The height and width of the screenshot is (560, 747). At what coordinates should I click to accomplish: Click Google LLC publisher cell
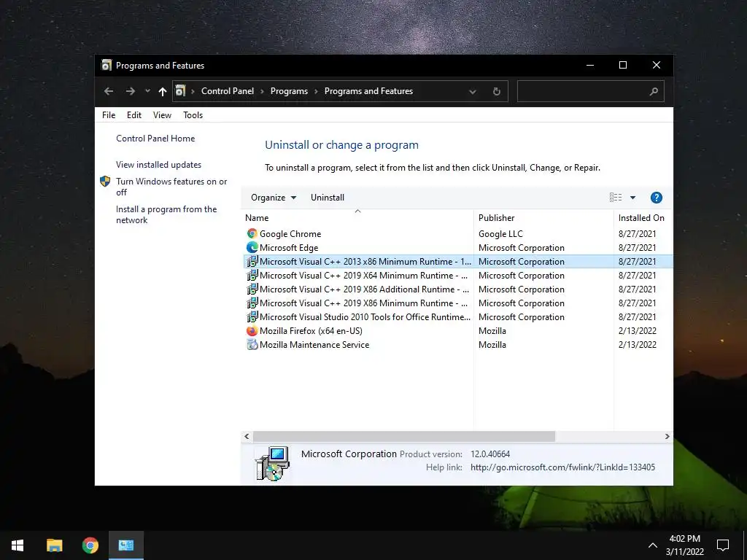click(500, 234)
